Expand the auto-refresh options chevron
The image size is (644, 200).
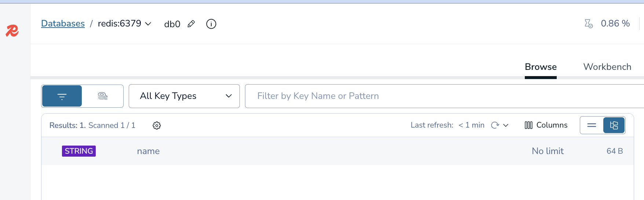click(x=506, y=125)
